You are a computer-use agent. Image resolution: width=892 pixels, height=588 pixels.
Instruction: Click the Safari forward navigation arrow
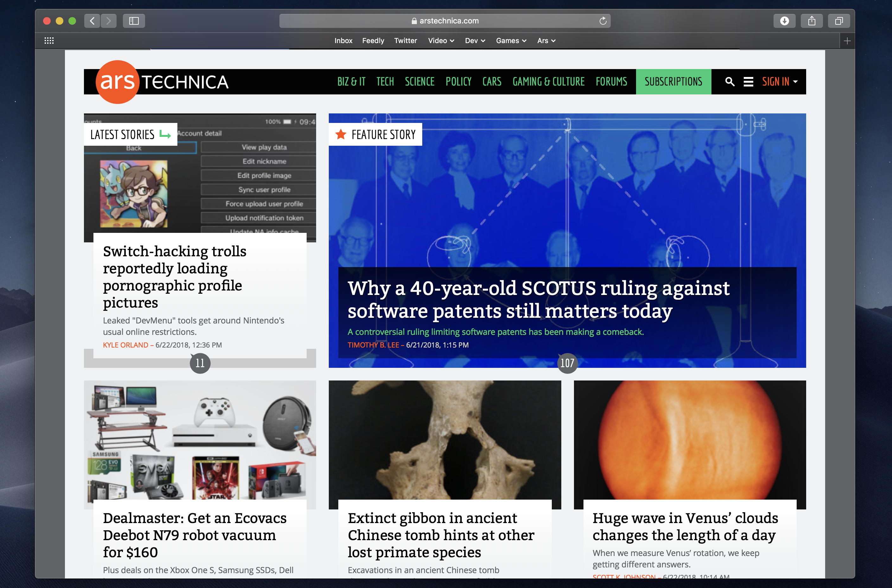tap(109, 21)
